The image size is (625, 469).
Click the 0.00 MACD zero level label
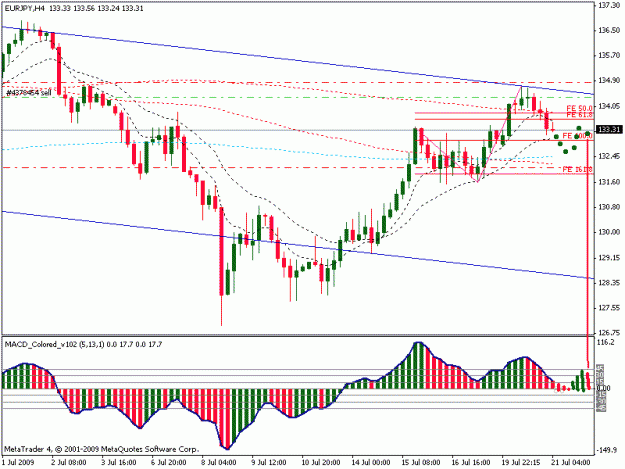[603, 389]
